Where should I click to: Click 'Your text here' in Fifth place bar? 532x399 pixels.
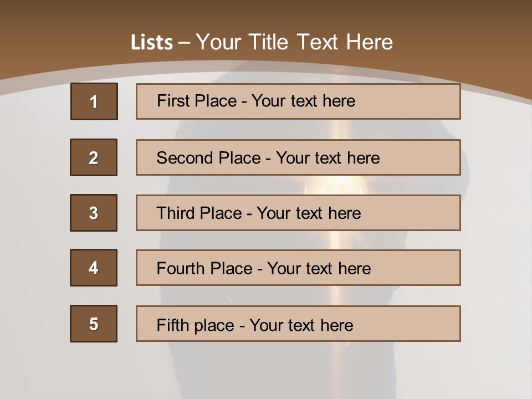point(301,325)
